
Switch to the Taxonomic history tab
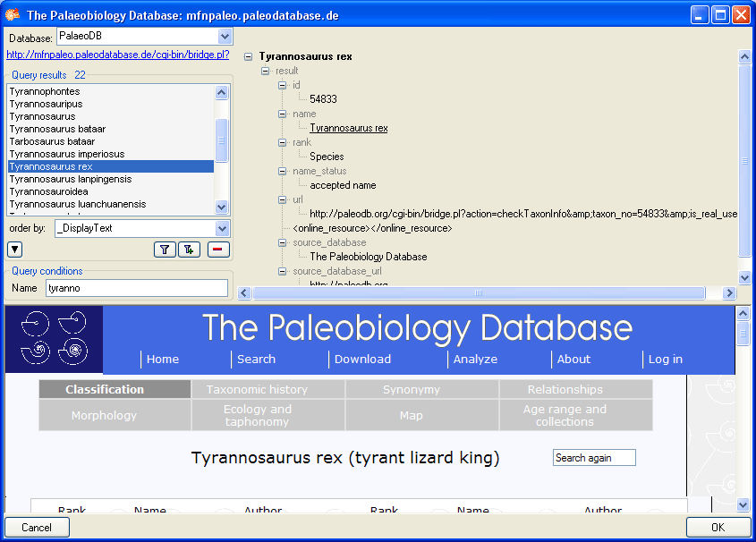coord(268,389)
